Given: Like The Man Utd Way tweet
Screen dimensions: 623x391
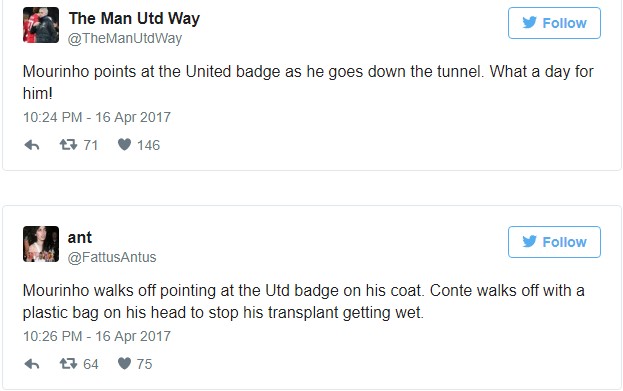Looking at the screenshot, I should tap(124, 145).
